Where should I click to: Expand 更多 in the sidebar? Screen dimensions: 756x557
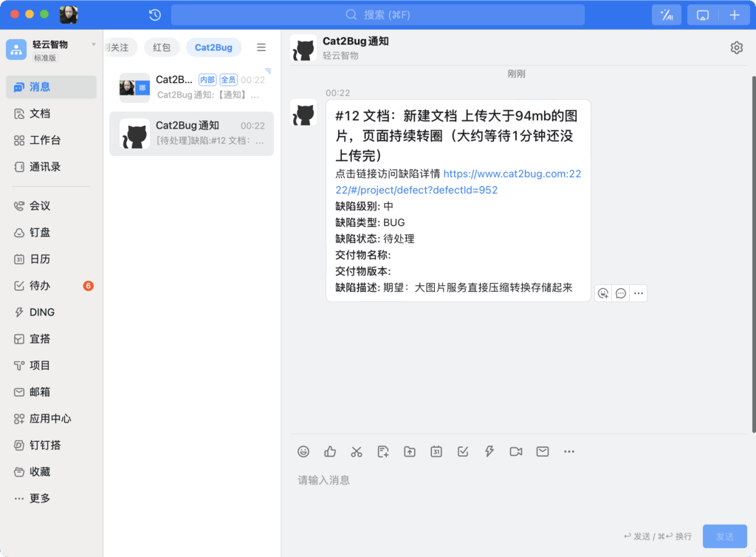[x=51, y=498]
